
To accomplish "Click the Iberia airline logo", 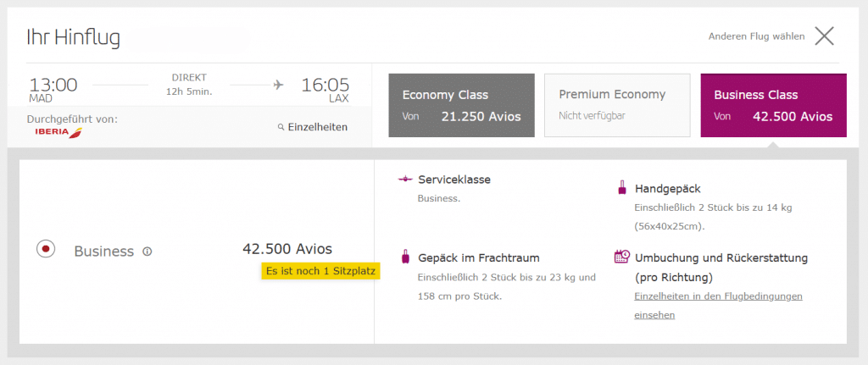I will [58, 133].
